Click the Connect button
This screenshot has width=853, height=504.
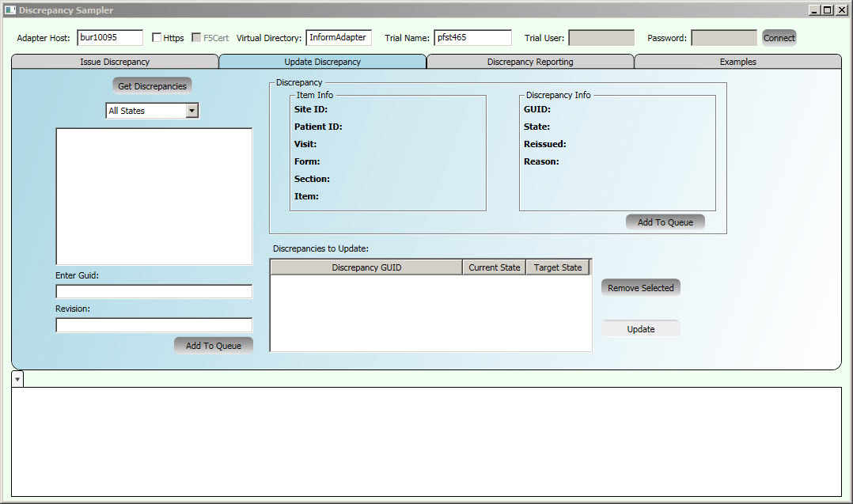click(779, 37)
